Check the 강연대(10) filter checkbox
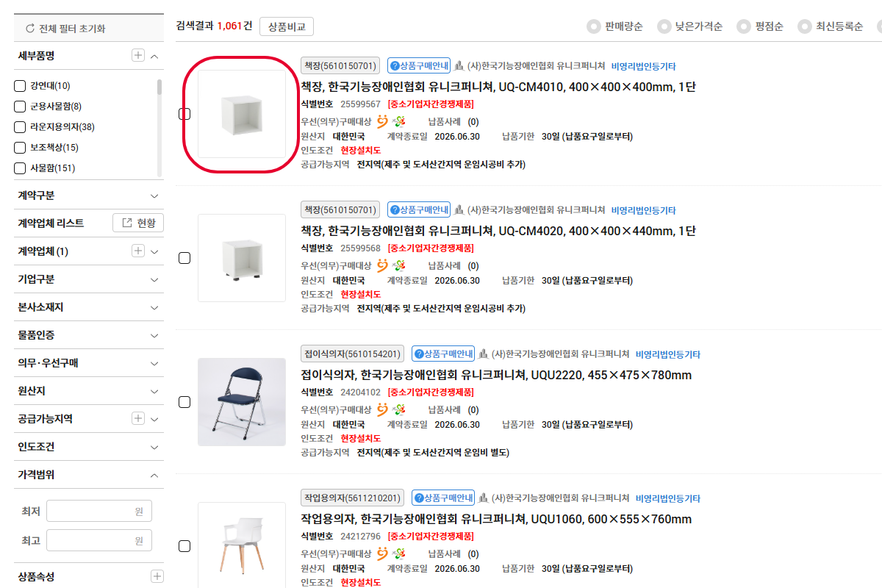The image size is (882, 588). [x=21, y=86]
